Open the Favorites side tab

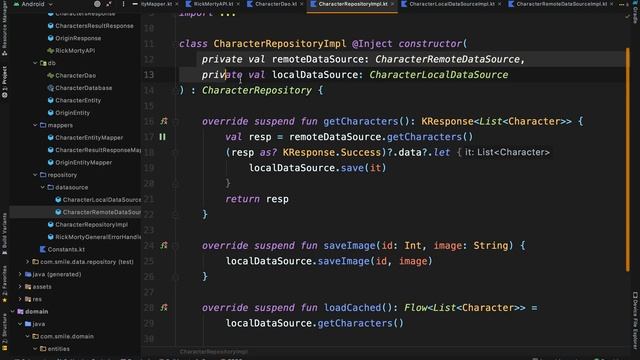click(x=4, y=284)
